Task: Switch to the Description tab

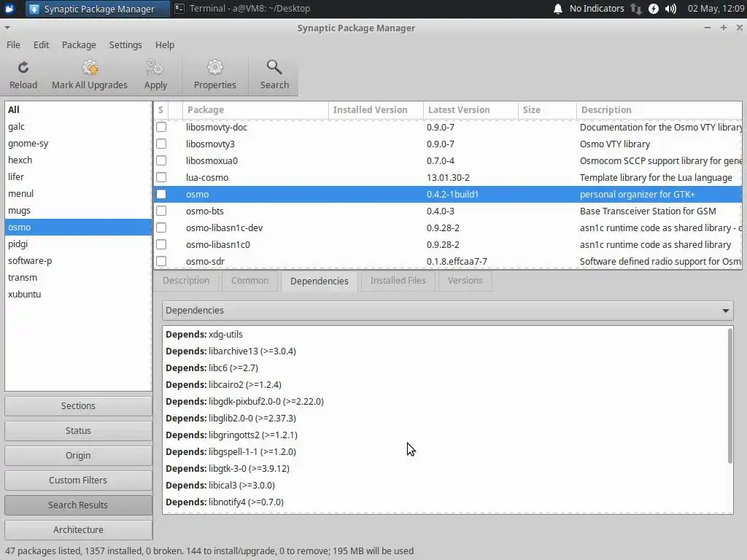Action: click(186, 281)
